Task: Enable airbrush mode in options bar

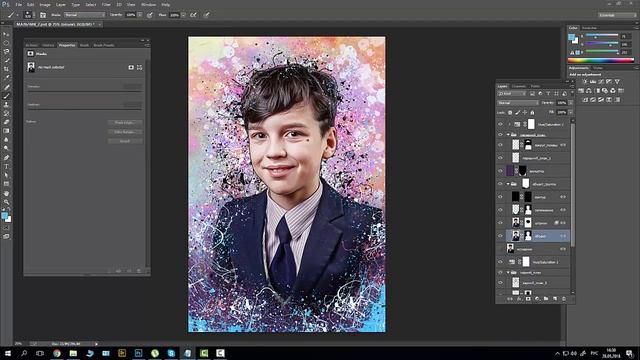Action: [193, 15]
